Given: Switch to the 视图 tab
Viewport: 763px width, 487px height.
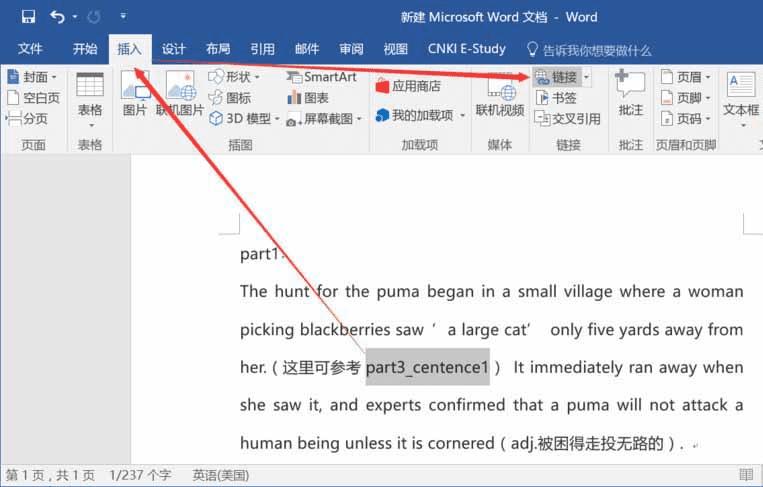Looking at the screenshot, I should pyautogui.click(x=396, y=49).
